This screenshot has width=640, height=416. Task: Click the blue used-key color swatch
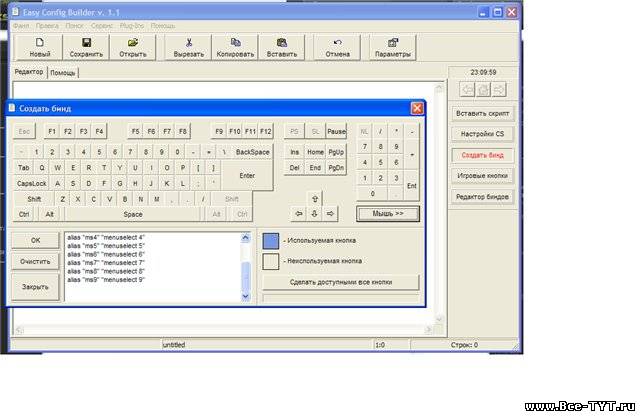(271, 241)
